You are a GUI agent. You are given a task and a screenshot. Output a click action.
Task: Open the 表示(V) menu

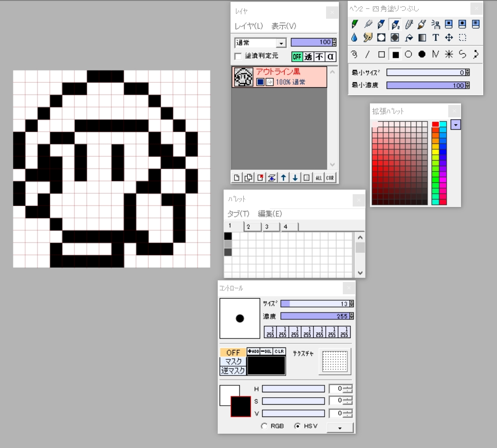tap(284, 26)
